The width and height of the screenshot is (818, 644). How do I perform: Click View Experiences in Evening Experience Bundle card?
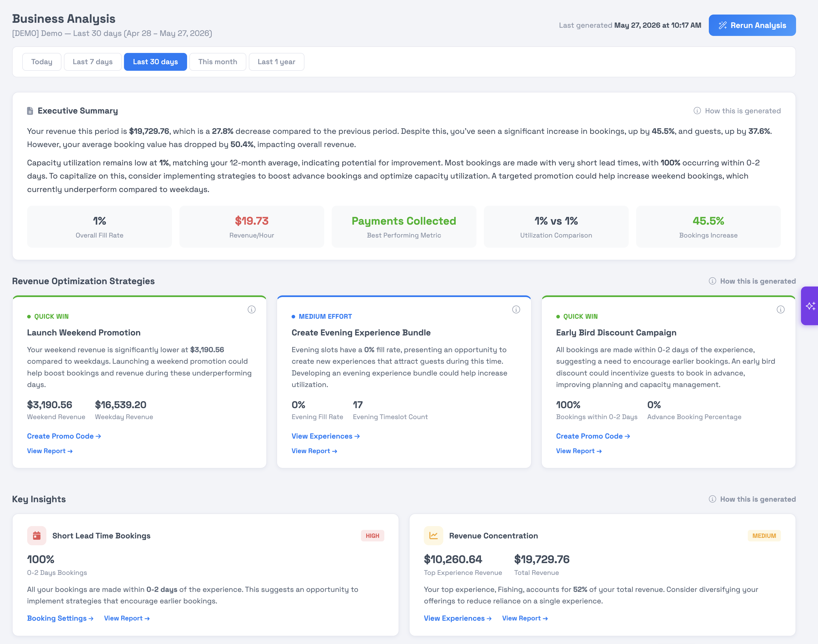click(x=325, y=436)
